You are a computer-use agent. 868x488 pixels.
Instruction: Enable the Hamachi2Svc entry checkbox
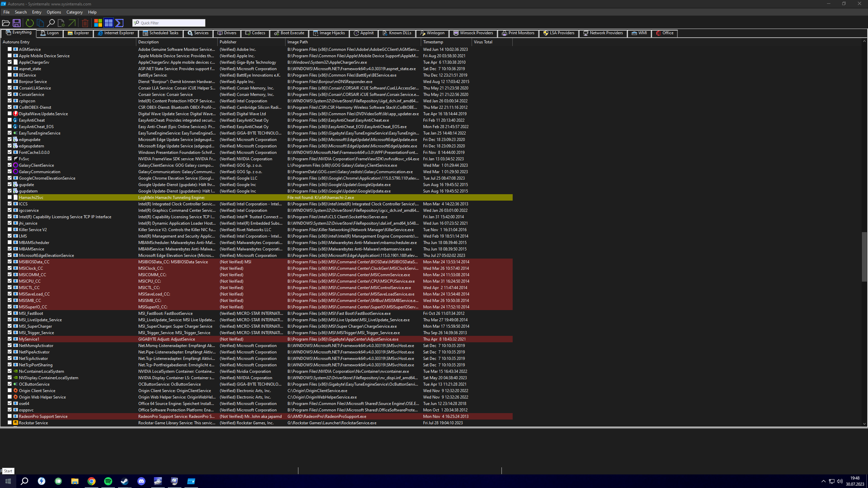(x=10, y=197)
